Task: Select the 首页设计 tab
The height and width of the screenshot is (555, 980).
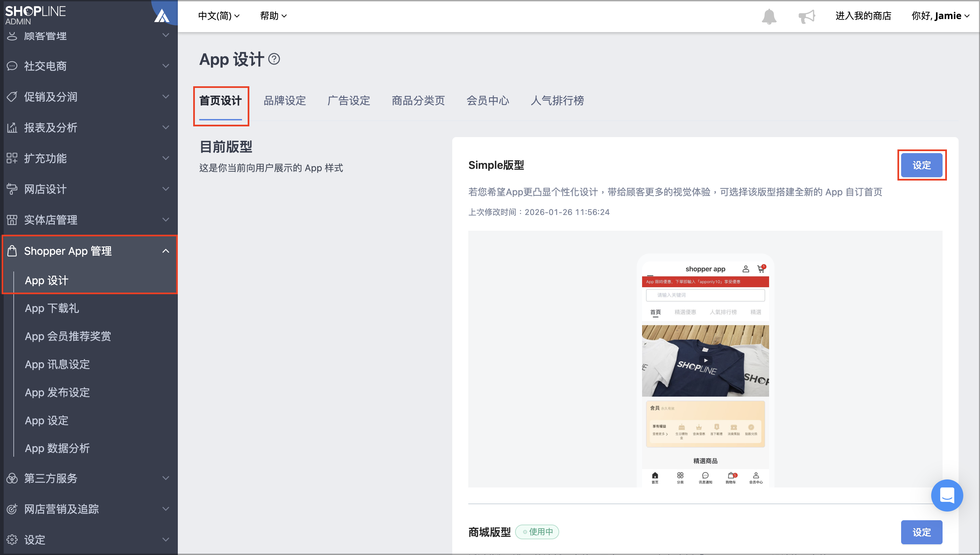Action: click(x=221, y=101)
